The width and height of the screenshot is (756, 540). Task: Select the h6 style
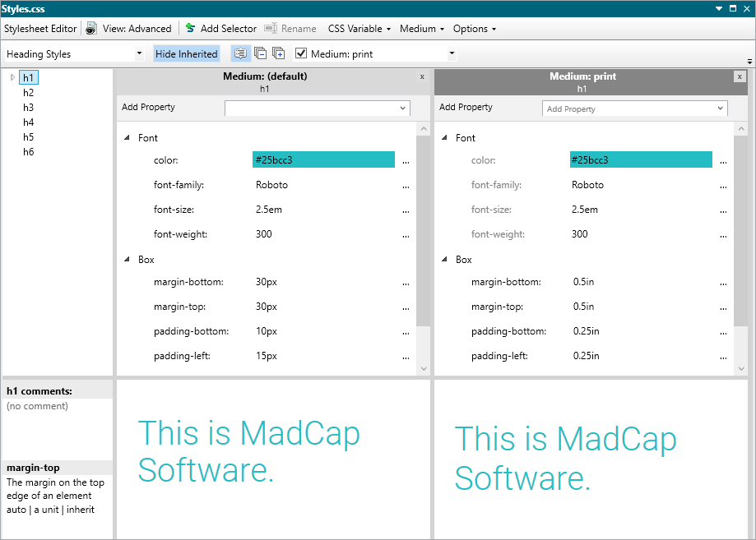point(29,152)
